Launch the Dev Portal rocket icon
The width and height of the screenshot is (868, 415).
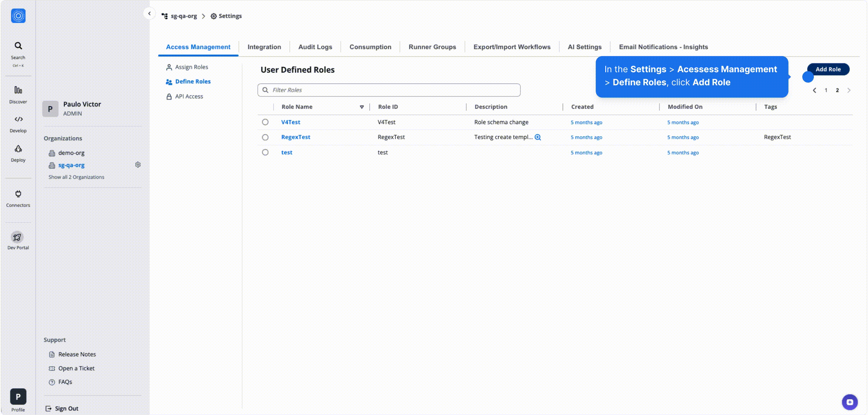(17, 237)
